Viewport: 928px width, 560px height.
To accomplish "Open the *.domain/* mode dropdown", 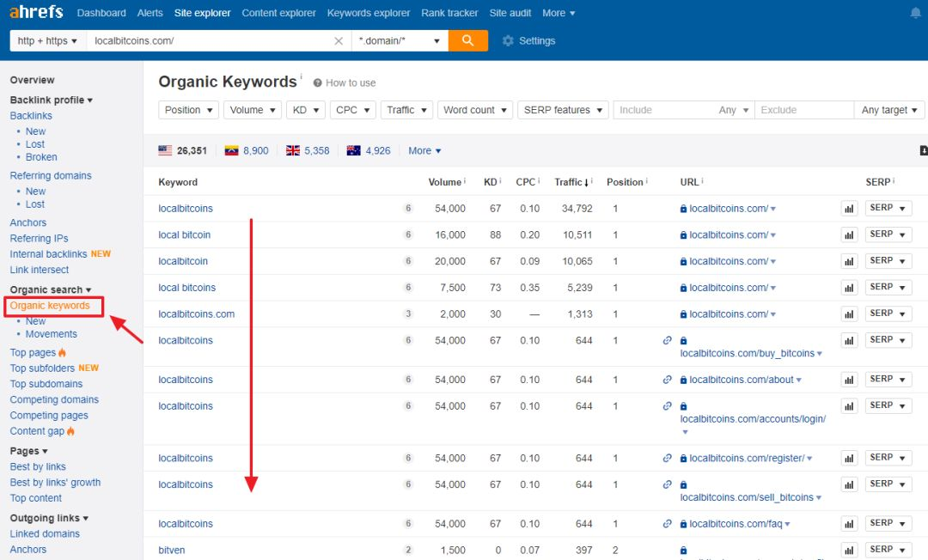I will pyautogui.click(x=400, y=41).
